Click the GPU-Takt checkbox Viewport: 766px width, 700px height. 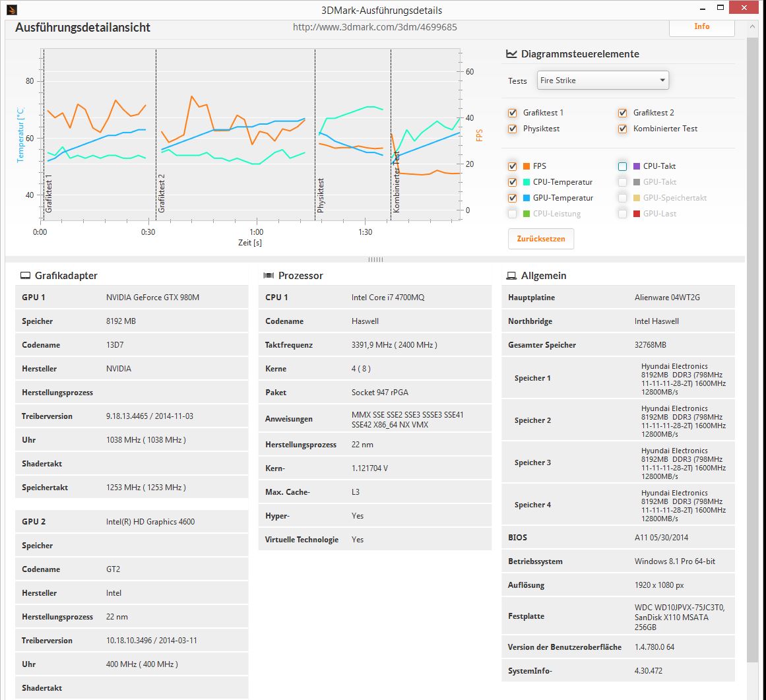coord(622,182)
